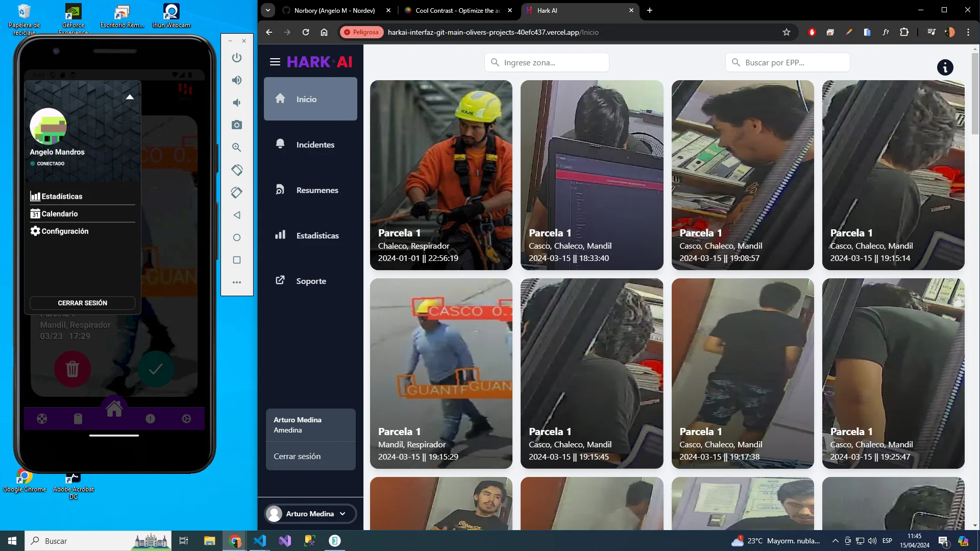Tap the settings gear in phone bottom bar
Screen dimensions: 980x551
186,419
